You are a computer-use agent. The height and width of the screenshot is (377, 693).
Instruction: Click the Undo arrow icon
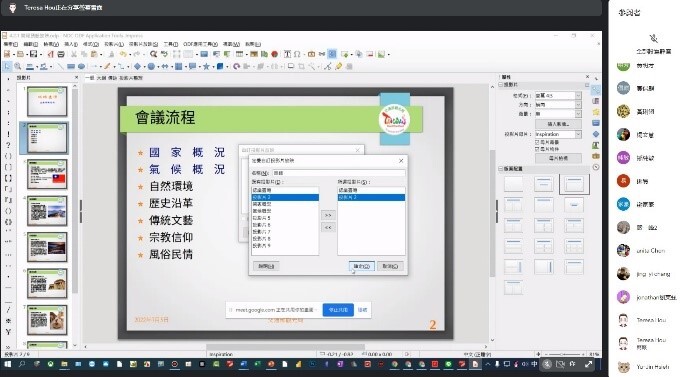click(x=123, y=54)
